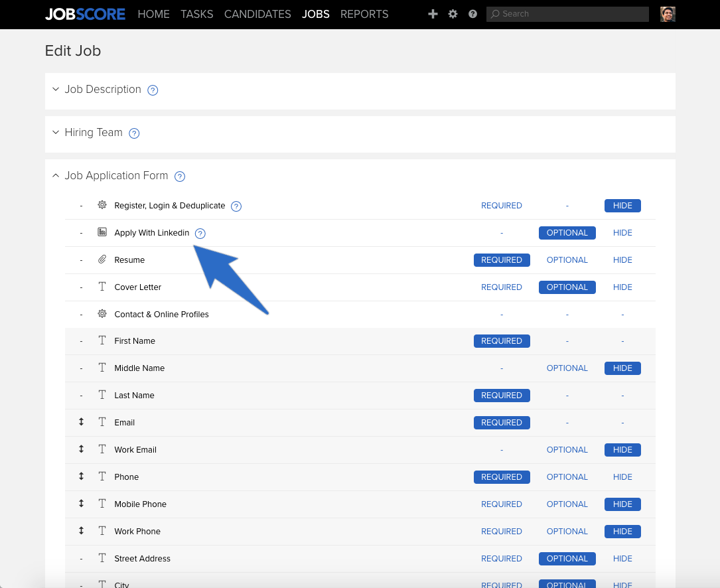Expand the Hiring Team section

pos(56,132)
